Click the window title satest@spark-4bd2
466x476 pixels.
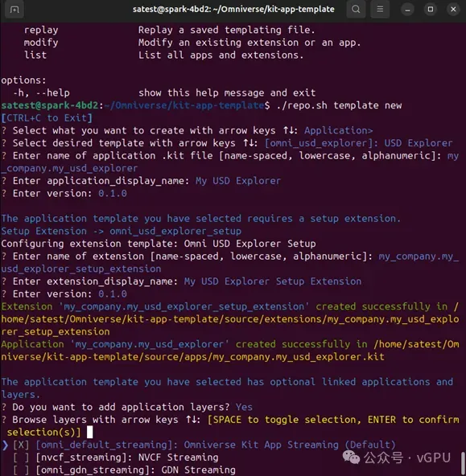click(x=233, y=10)
